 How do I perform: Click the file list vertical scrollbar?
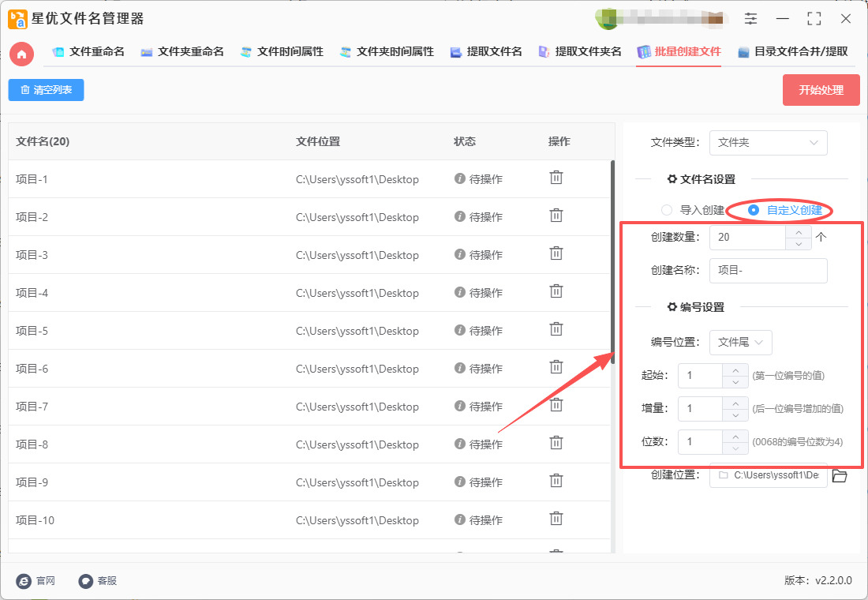[x=613, y=262]
